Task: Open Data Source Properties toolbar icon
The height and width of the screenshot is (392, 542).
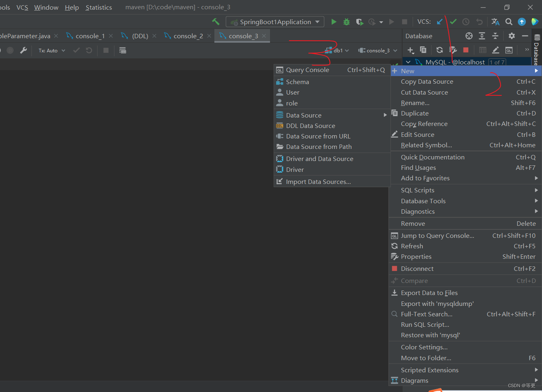Action: tap(453, 50)
